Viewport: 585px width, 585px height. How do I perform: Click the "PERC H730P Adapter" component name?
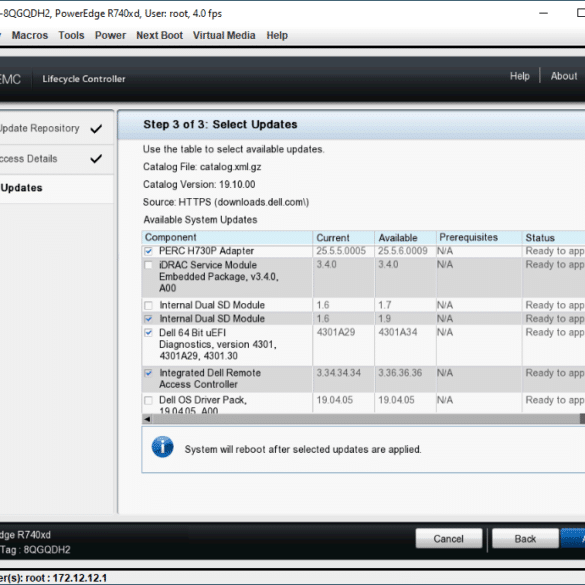(x=207, y=251)
